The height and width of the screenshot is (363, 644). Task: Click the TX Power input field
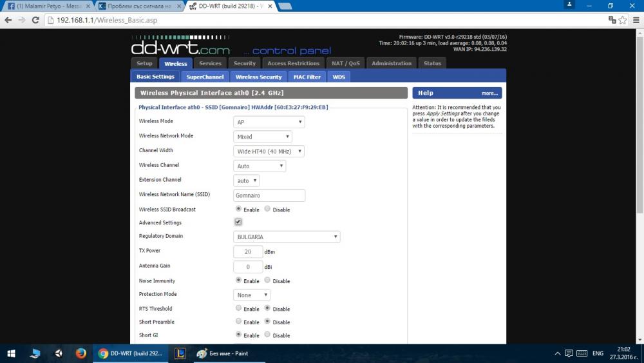[248, 251]
